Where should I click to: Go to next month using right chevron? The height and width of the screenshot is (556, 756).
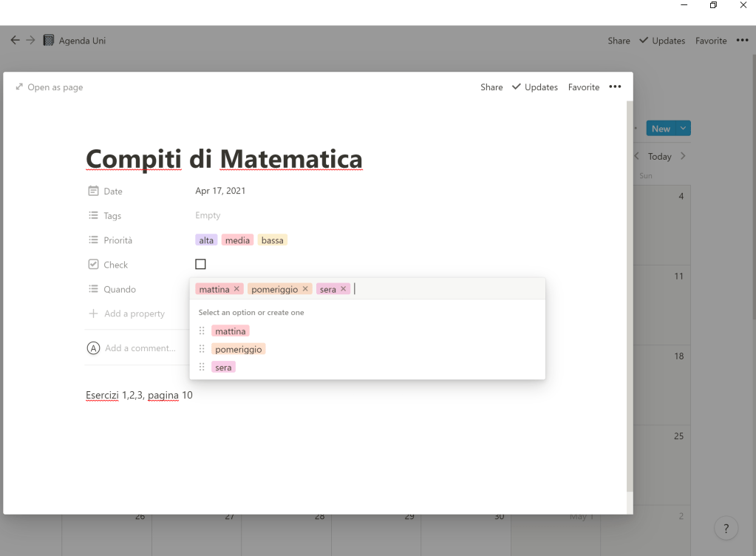[683, 156]
